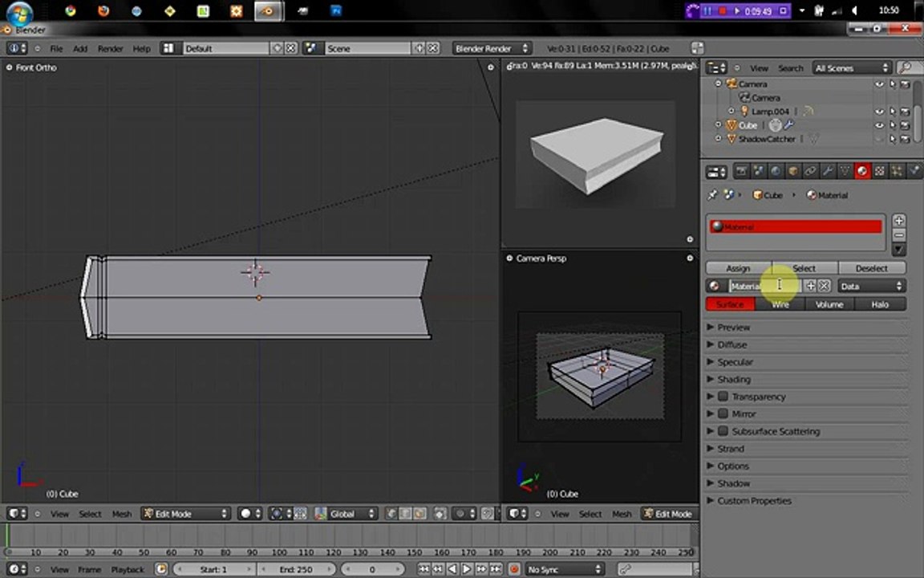Open the All Scenes outliner dropdown
The width and height of the screenshot is (924, 578).
click(x=852, y=67)
